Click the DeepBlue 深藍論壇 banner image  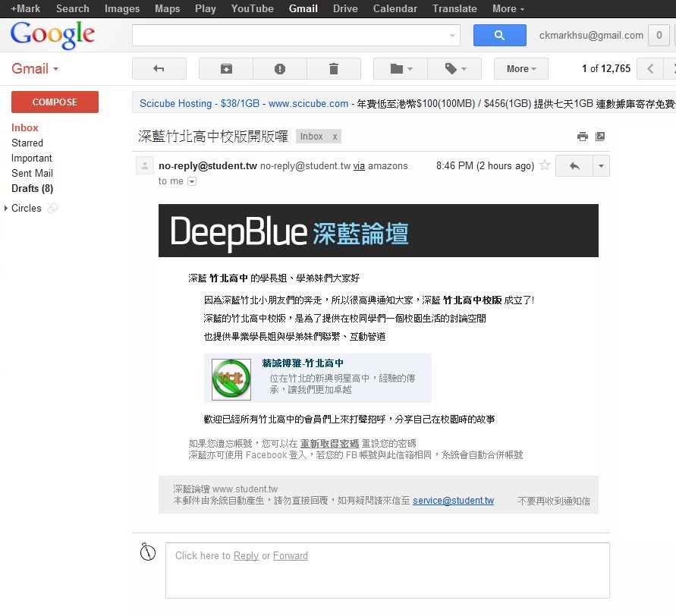(379, 231)
